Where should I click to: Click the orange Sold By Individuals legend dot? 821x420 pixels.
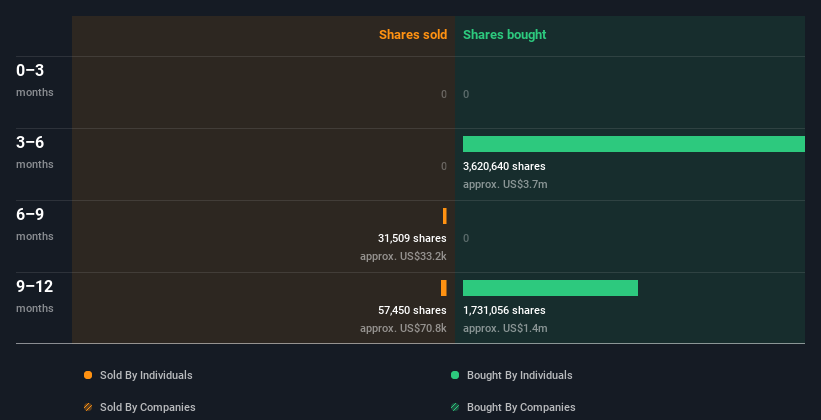[88, 375]
